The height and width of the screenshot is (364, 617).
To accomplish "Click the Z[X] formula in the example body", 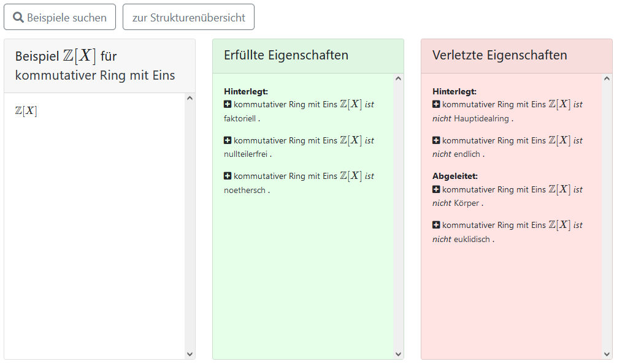I will tap(26, 112).
